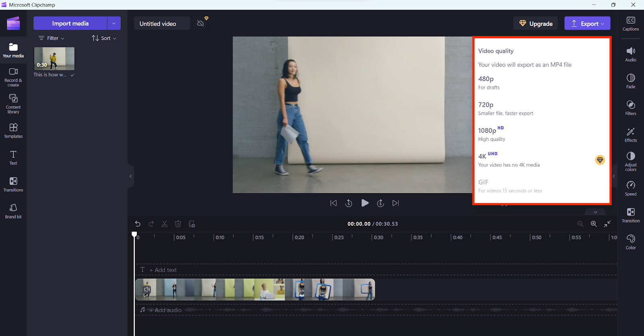Open Import media dropdown arrow
Screen dimensions: 644x336
(x=114, y=23)
